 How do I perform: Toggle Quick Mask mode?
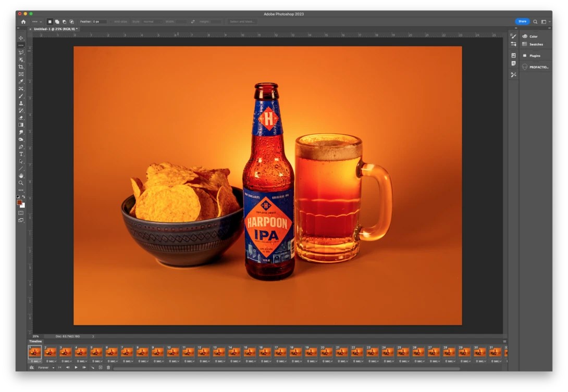click(x=21, y=213)
